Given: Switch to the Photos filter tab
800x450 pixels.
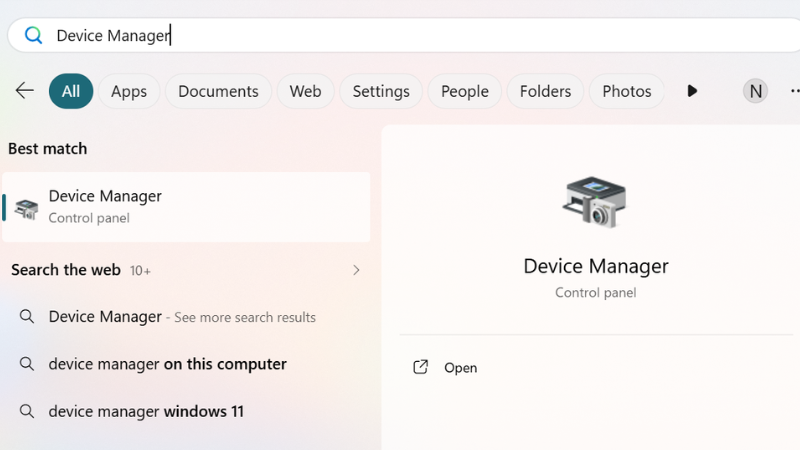Looking at the screenshot, I should pos(627,91).
